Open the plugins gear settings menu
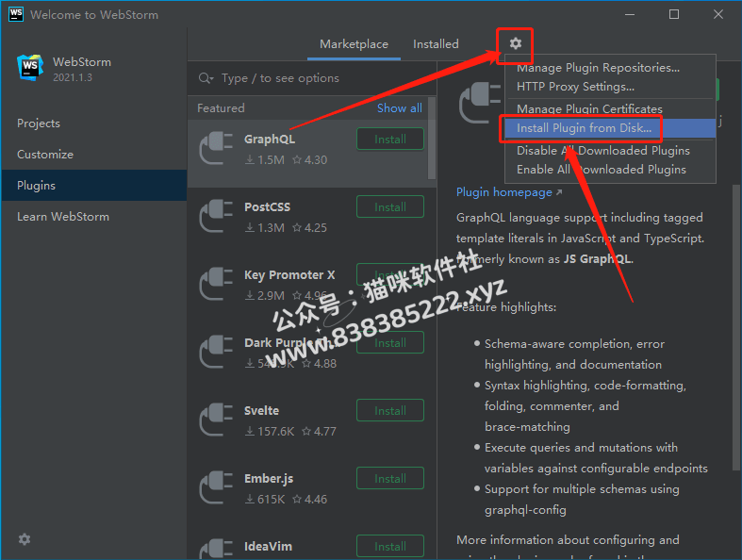 (x=516, y=43)
